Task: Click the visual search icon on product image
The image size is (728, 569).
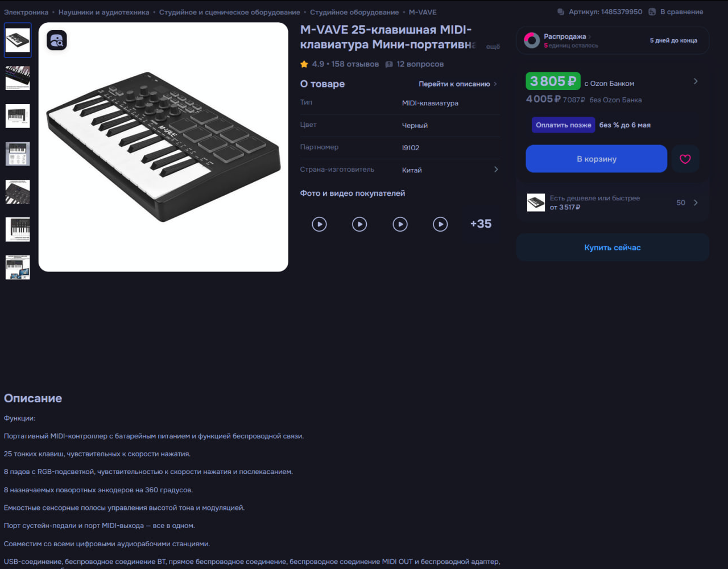Action: pos(57,40)
